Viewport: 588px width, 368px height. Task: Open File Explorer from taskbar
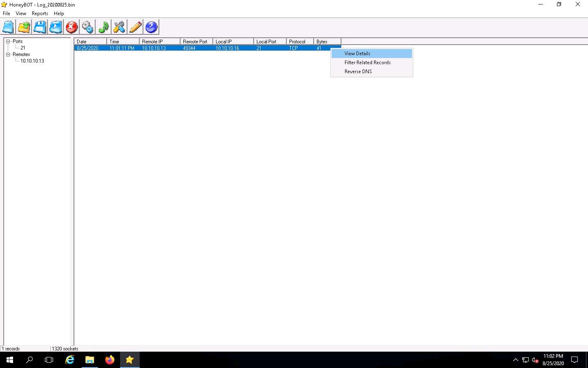point(90,360)
